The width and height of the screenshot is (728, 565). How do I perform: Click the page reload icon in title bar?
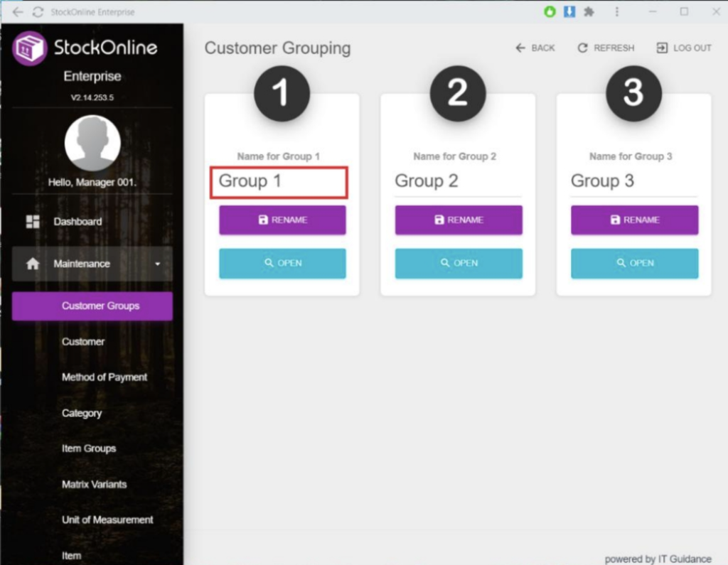click(38, 12)
